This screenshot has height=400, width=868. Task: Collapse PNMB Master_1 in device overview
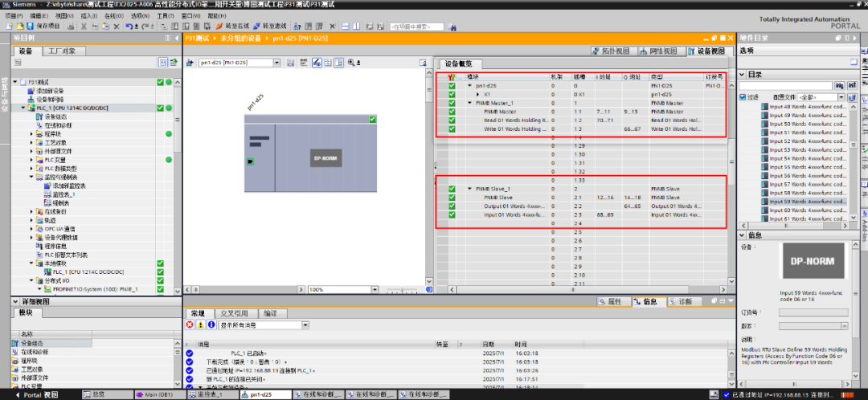pyautogui.click(x=470, y=103)
